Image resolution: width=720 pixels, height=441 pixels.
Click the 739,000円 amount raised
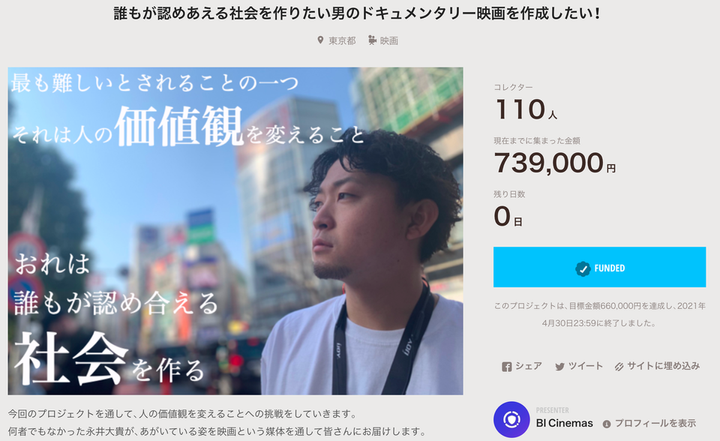[x=555, y=163]
